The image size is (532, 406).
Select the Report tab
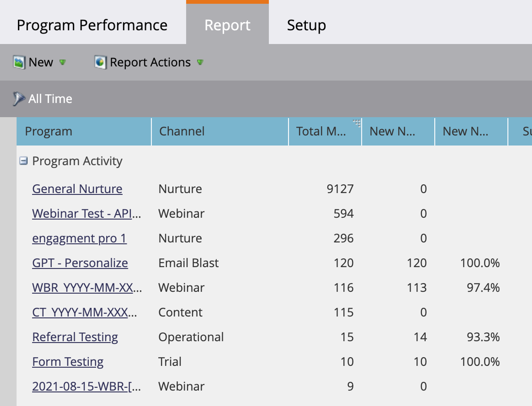click(x=227, y=25)
